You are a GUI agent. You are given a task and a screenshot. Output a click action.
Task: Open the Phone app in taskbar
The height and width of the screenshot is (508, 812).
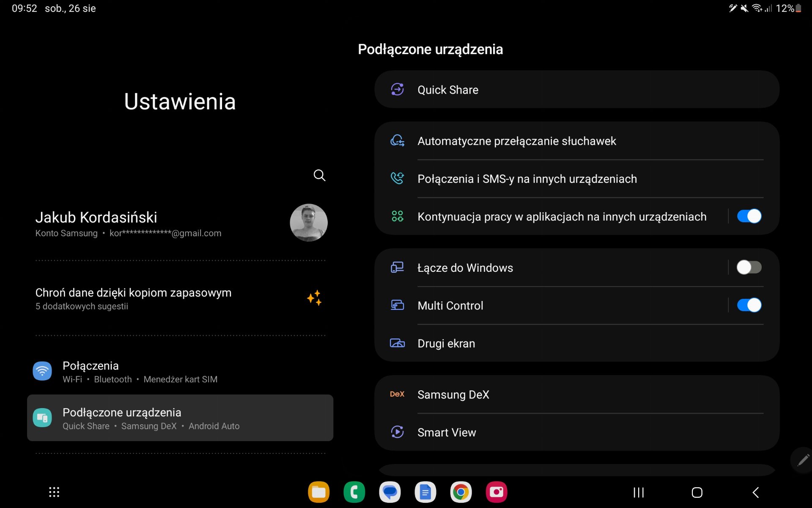354,492
